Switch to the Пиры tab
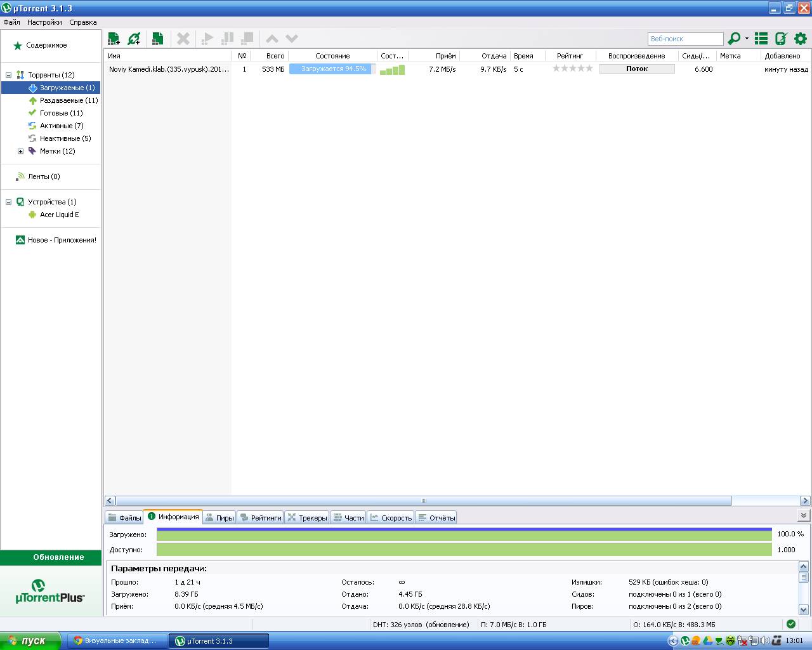This screenshot has width=812, height=650. click(219, 517)
